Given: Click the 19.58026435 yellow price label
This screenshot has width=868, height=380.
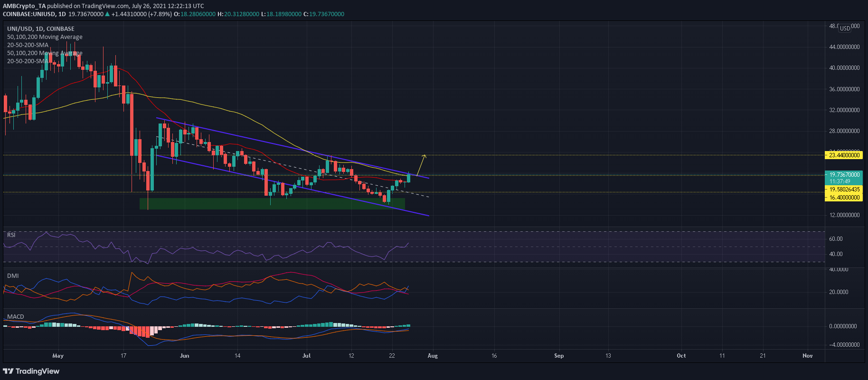Looking at the screenshot, I should 844,190.
